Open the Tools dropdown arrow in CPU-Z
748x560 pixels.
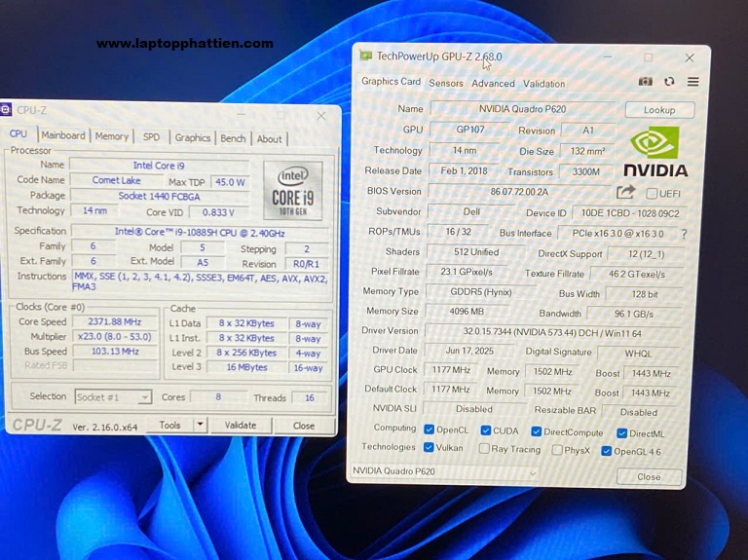[x=200, y=425]
